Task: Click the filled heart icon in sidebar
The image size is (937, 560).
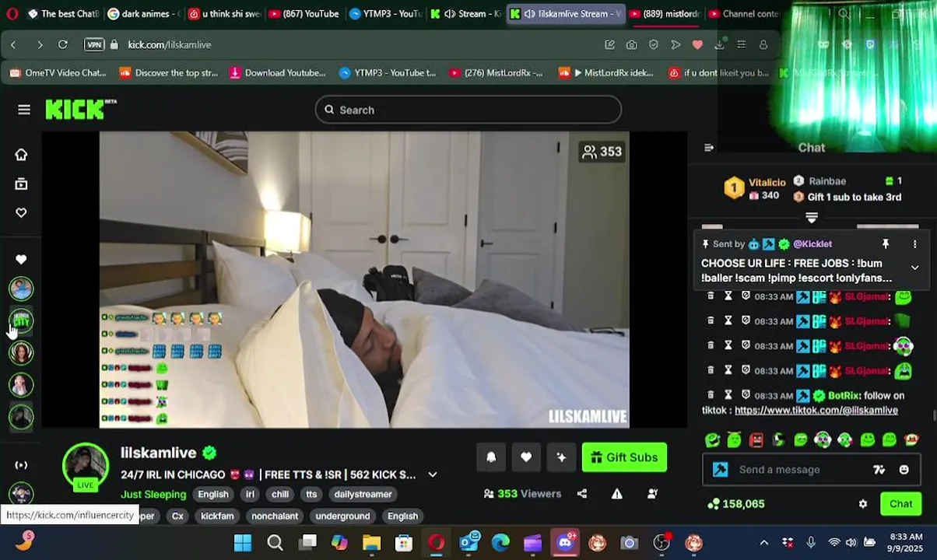Action: [x=21, y=259]
